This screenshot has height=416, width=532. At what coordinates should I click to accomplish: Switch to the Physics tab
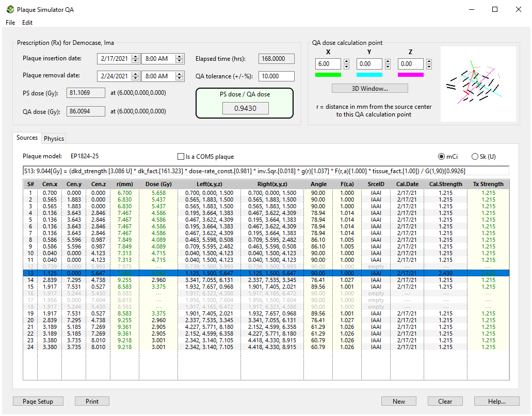[54, 139]
